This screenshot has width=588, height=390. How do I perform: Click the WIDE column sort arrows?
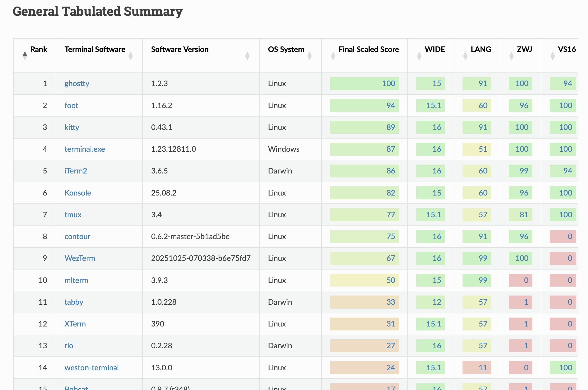pos(419,56)
